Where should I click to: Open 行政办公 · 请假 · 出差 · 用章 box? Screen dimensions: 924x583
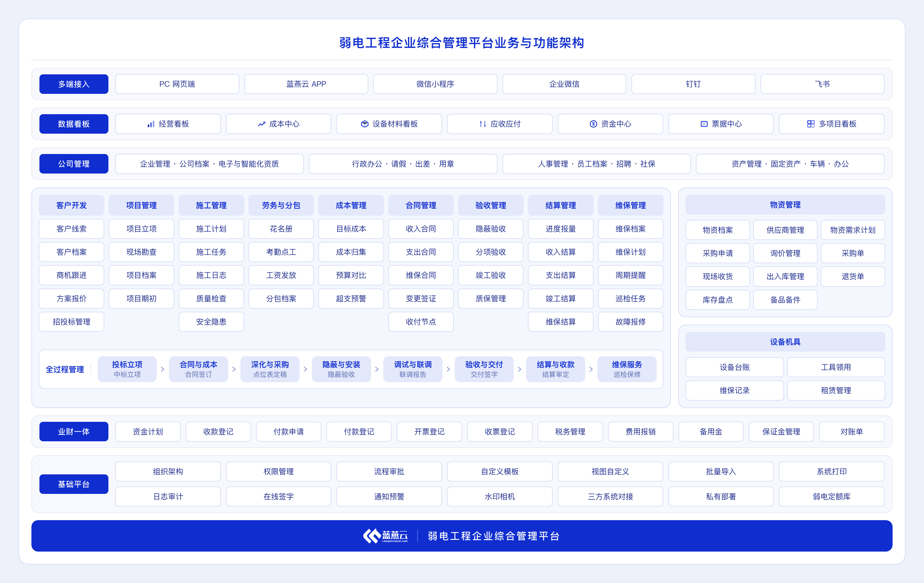[x=403, y=164]
